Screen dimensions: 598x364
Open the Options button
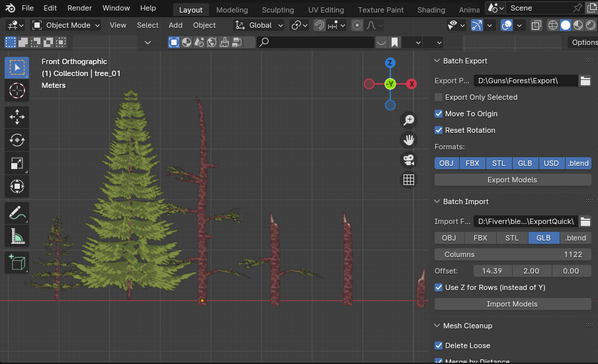pyautogui.click(x=583, y=42)
